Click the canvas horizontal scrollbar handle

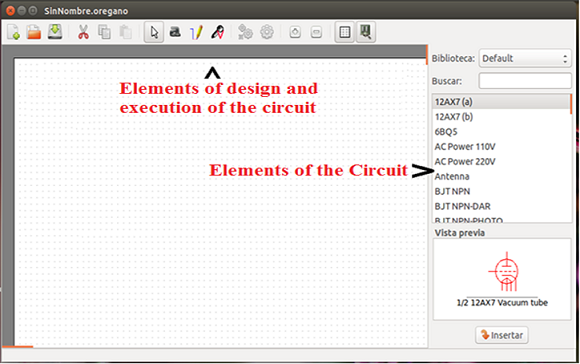[x=17, y=347]
